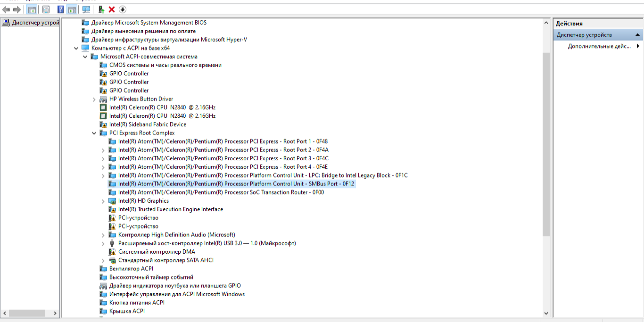Expand the Root Port 4 - 0F4E node
Viewport: 644px width, 322px height.
103,167
